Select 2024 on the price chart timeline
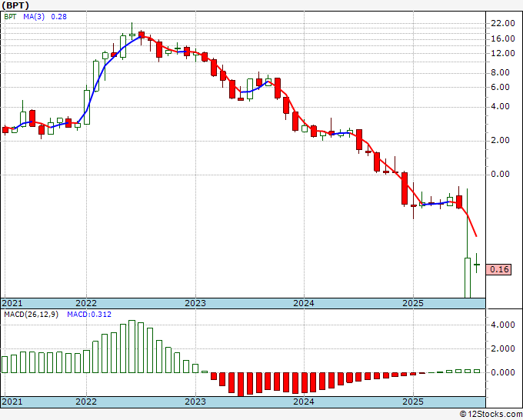Image resolution: width=523 pixels, height=420 pixels. (304, 303)
